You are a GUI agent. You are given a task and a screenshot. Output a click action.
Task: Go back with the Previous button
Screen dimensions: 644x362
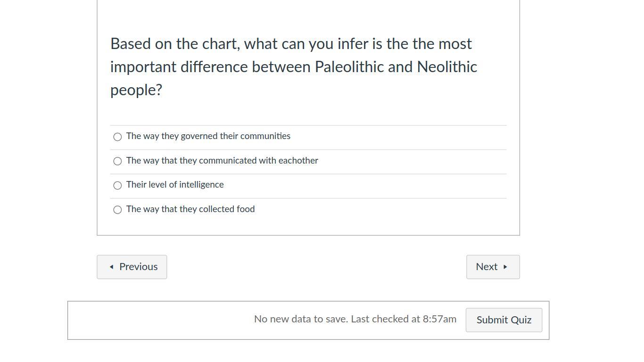132,267
